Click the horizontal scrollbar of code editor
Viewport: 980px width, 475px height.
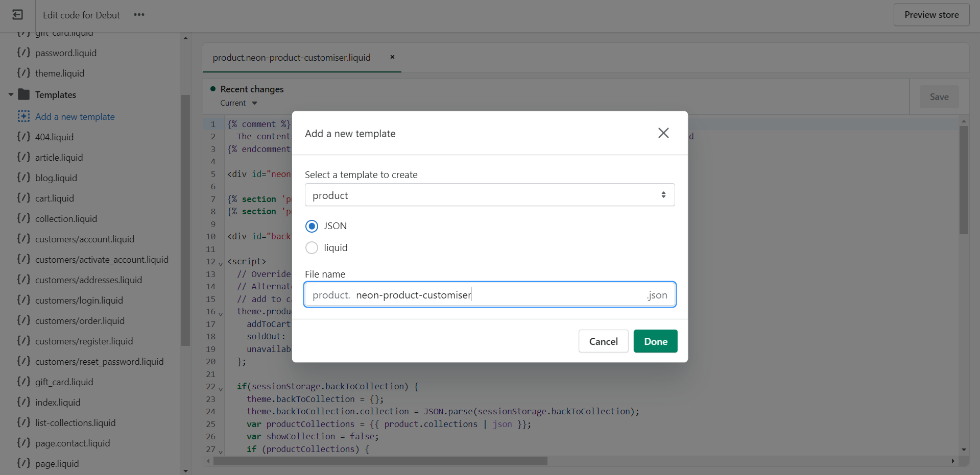(x=380, y=461)
